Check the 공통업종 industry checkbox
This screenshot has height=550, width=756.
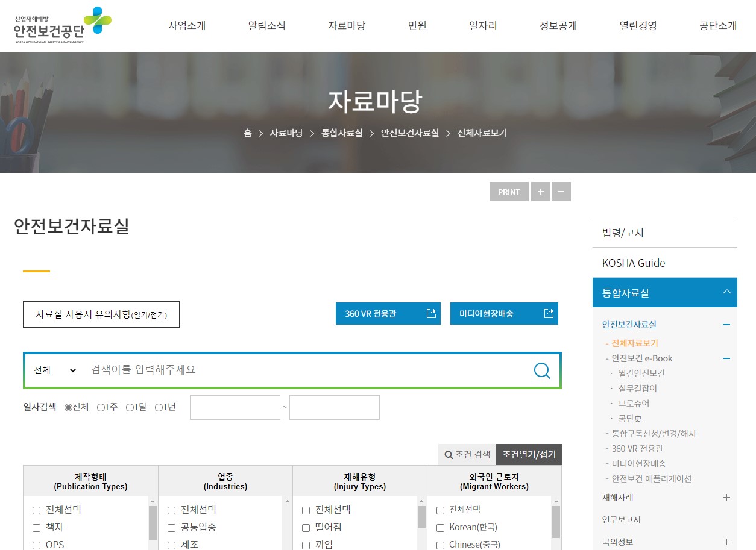[x=172, y=528]
